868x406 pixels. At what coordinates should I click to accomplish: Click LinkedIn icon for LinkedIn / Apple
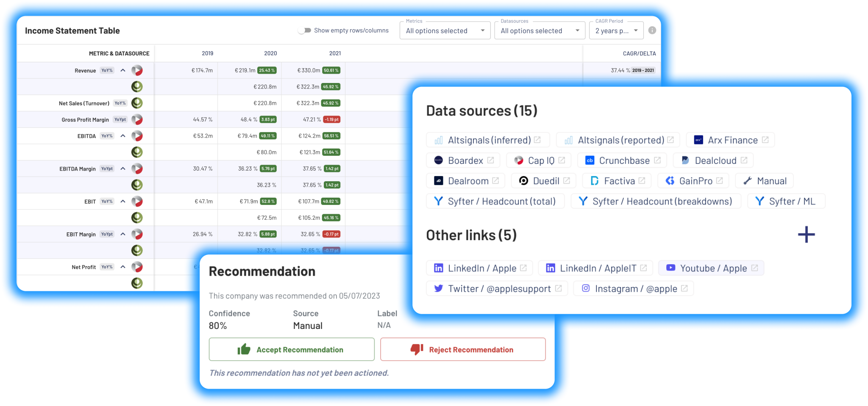439,268
